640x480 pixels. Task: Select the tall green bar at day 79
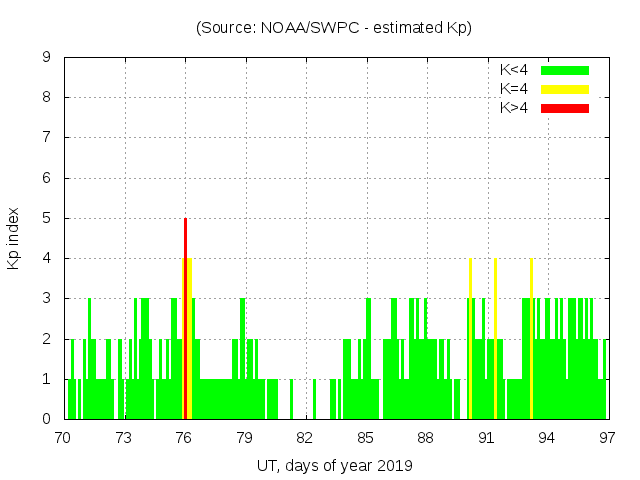[242, 360]
